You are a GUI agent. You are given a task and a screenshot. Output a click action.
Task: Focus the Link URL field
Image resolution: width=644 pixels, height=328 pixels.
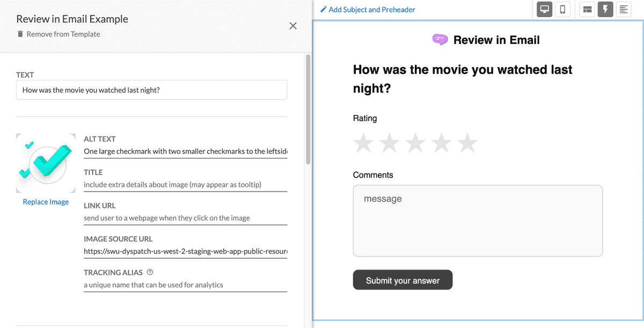click(186, 218)
